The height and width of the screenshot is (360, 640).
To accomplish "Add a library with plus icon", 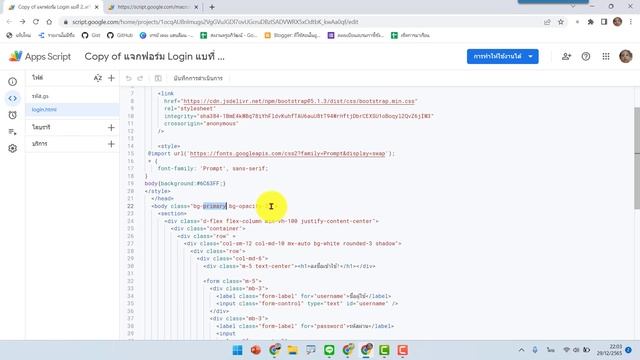I will click(111, 127).
